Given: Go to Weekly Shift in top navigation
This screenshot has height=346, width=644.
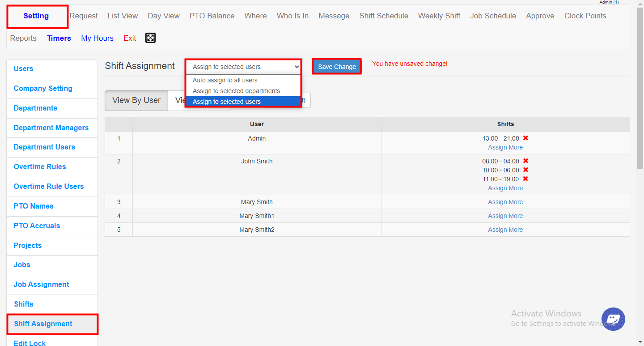Looking at the screenshot, I should (x=439, y=16).
